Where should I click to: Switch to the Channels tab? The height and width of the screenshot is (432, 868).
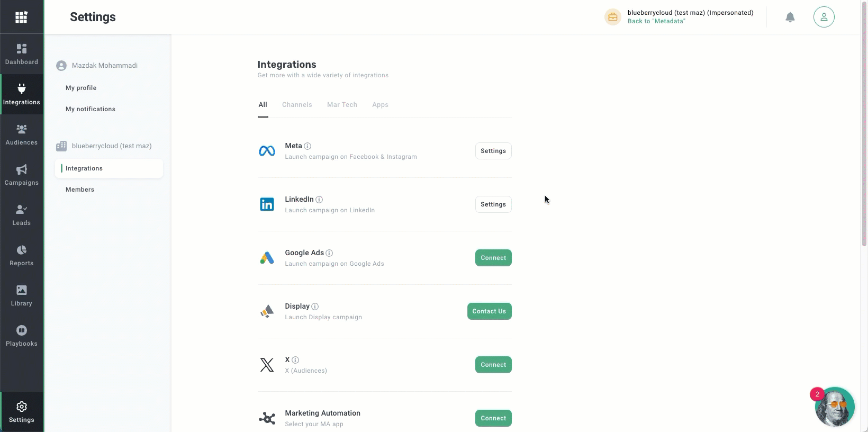tap(297, 105)
